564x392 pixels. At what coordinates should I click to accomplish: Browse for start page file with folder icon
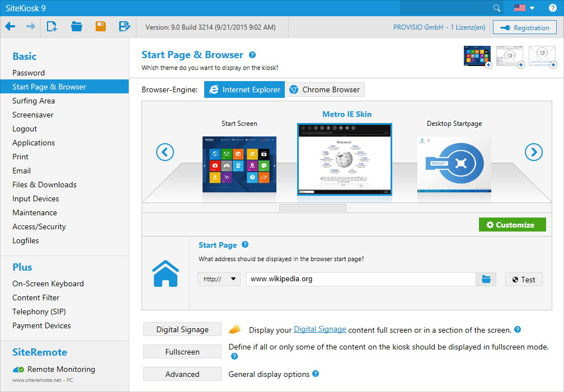point(486,279)
